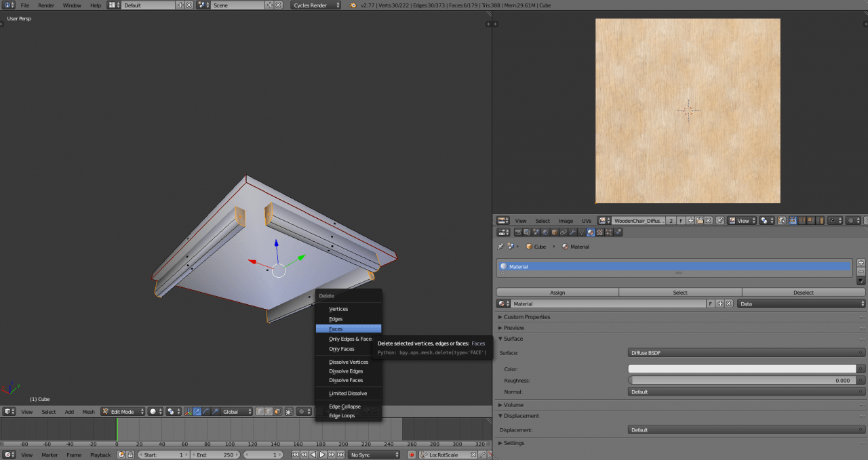Enable automatic keyframe recording
Image resolution: width=868 pixels, height=460 pixels.
pos(411,455)
